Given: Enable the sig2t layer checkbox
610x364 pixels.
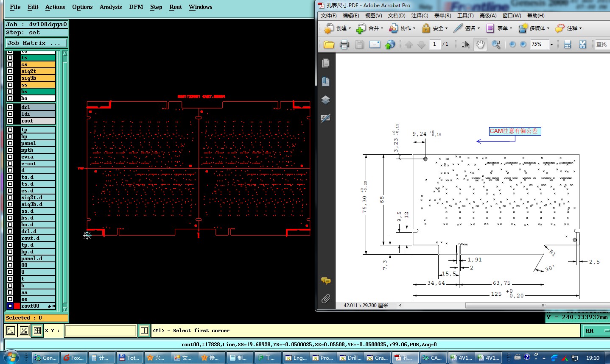Looking at the screenshot, I should 10,71.
